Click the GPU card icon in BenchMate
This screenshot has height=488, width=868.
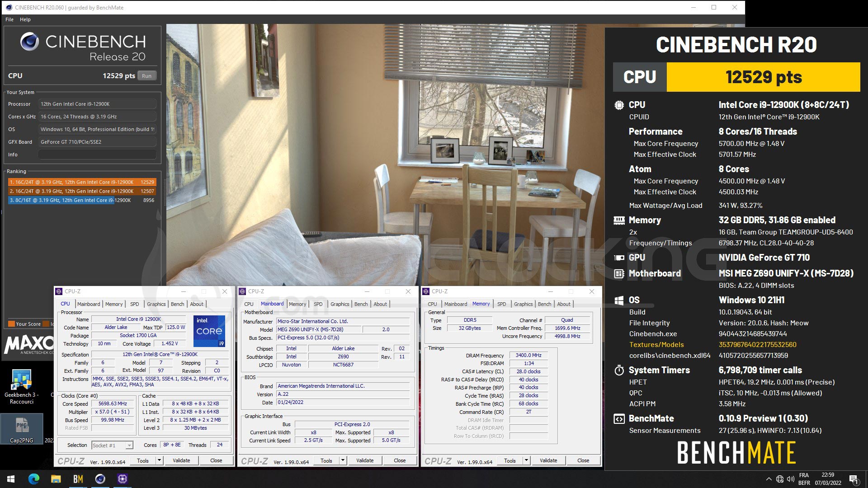(619, 258)
